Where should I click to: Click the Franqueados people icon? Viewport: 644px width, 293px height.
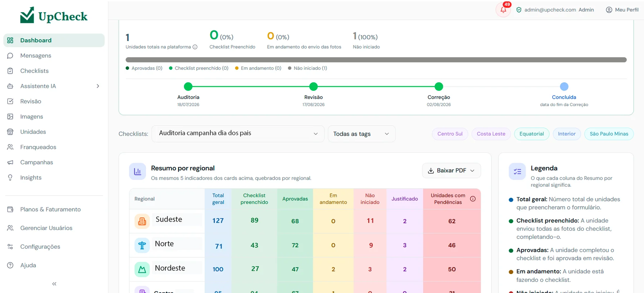pos(10,147)
